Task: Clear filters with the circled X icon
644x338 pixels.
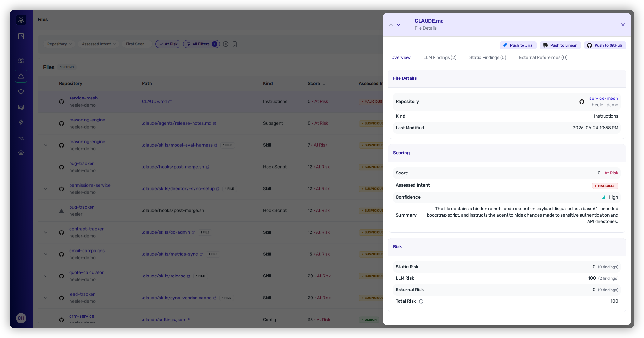Action: click(x=226, y=44)
